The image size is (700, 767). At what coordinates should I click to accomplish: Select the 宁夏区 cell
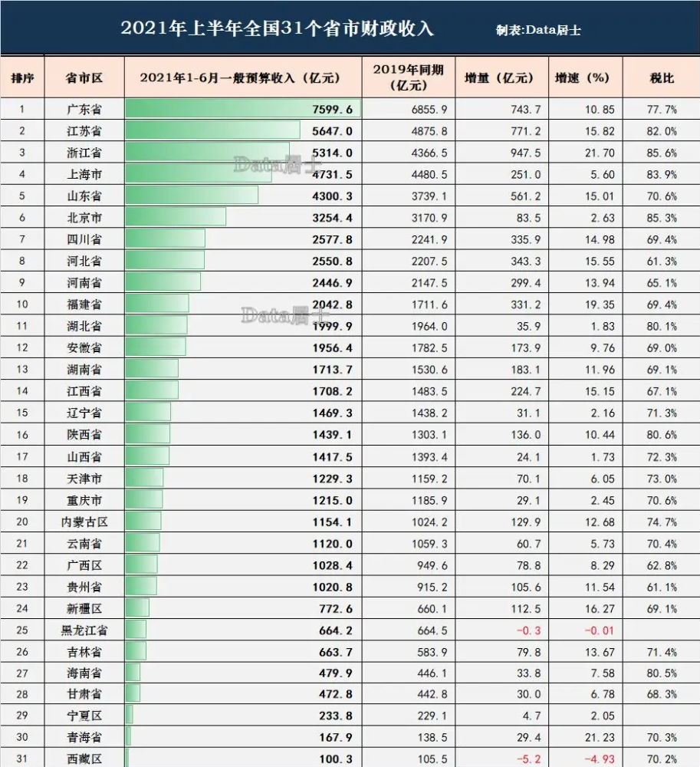point(84,716)
